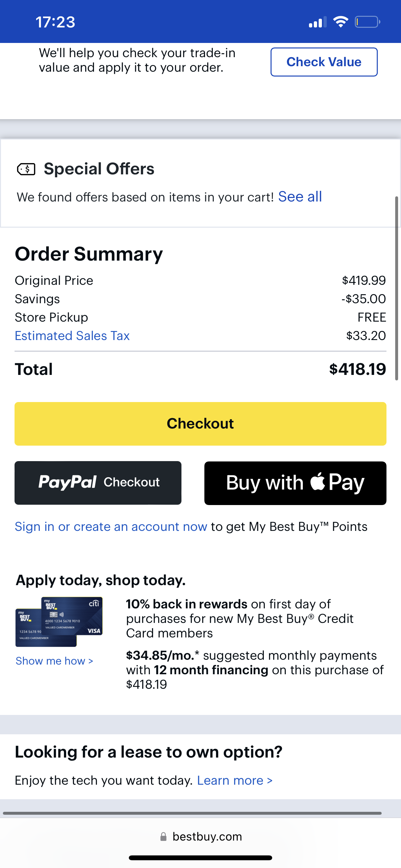Expand the Show me how link
Image resolution: width=401 pixels, height=868 pixels.
coord(54,661)
